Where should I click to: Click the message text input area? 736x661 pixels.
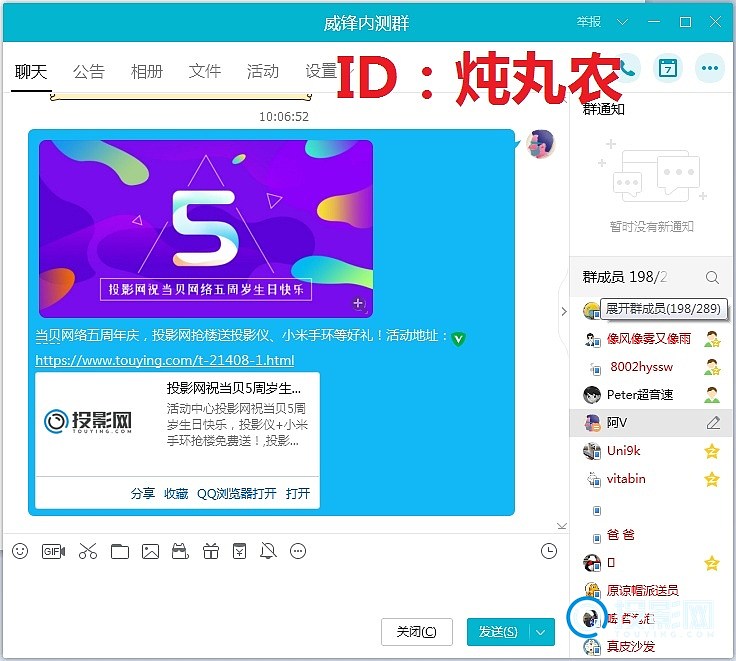pos(284,589)
